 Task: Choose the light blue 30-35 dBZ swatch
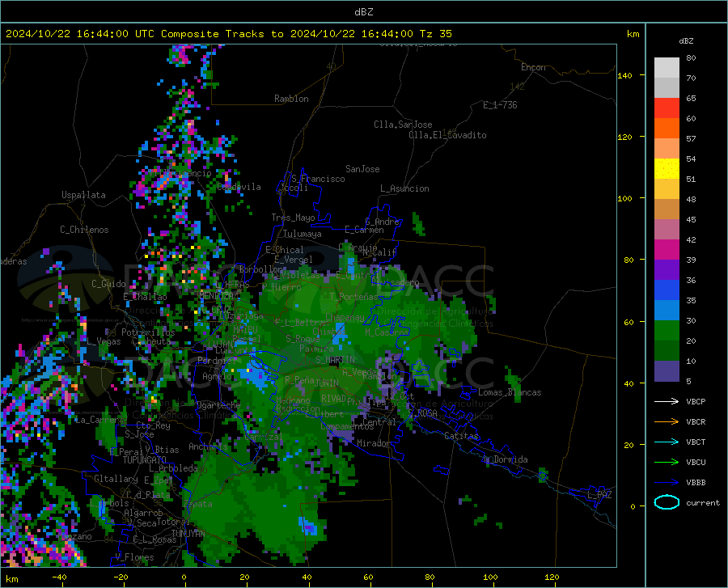click(667, 311)
